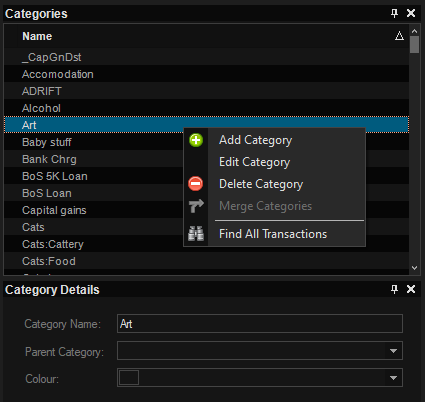425x402 pixels.
Task: Choose Edit Category from the context menu
Action: tap(254, 162)
